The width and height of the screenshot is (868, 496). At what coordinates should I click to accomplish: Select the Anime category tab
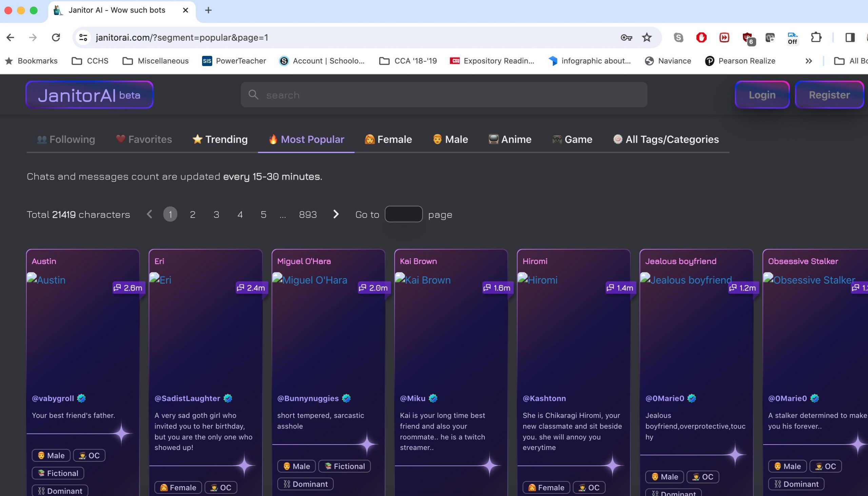510,139
